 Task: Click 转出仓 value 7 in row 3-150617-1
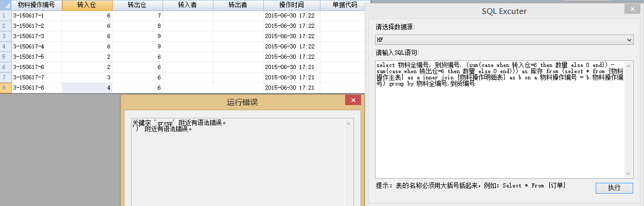pos(138,16)
